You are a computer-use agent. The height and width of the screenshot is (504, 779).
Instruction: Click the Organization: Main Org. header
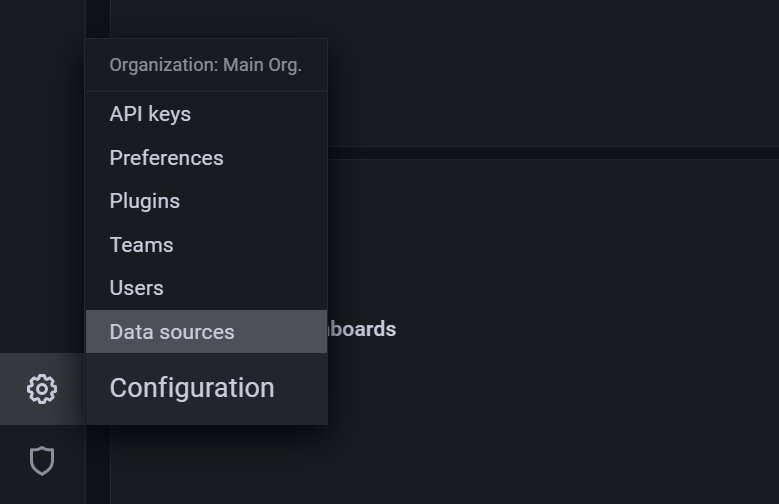coord(205,65)
